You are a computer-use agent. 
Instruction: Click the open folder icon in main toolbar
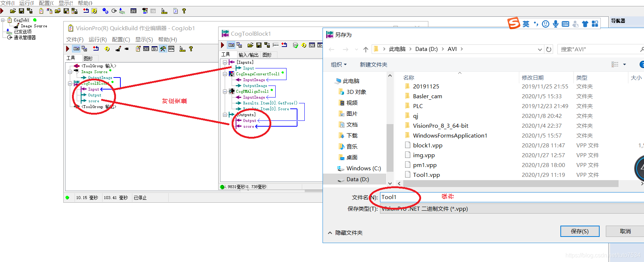[13, 11]
